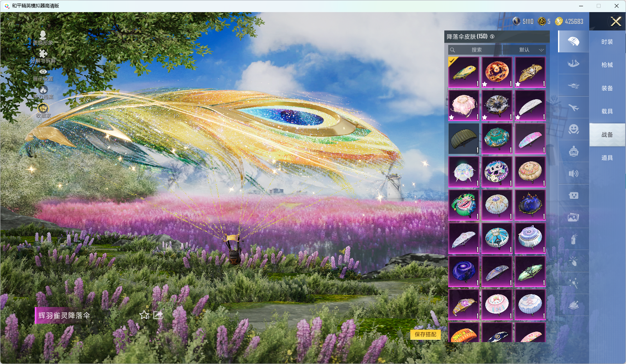Select the picture gallery category icon
Image resolution: width=626 pixels, height=364 pixels.
click(573, 218)
